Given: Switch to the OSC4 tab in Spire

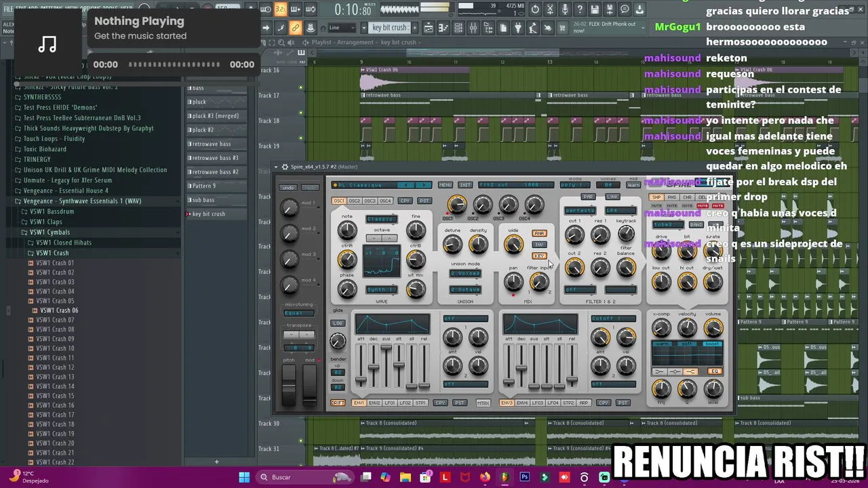Looking at the screenshot, I should click(385, 201).
